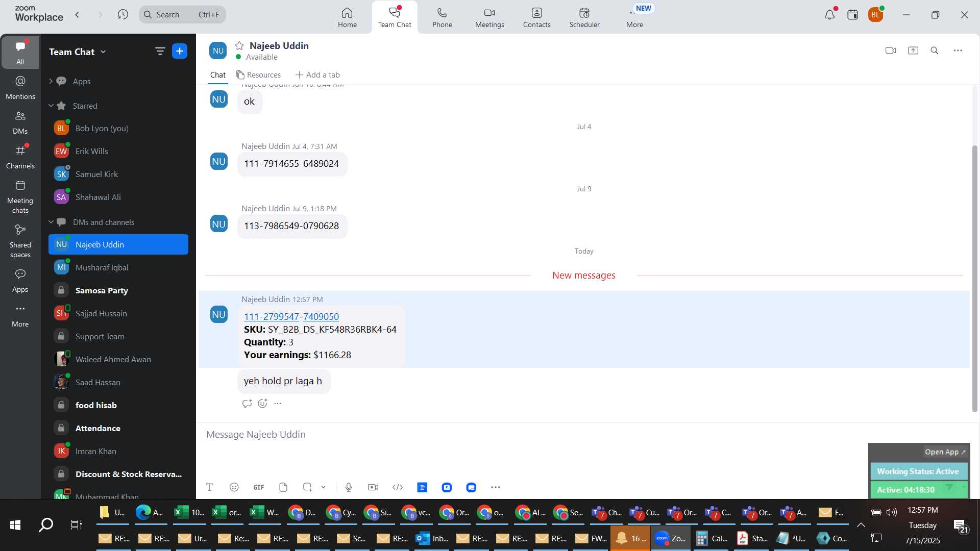The width and height of the screenshot is (980, 551).
Task: Attach a file to the message
Action: 283,487
